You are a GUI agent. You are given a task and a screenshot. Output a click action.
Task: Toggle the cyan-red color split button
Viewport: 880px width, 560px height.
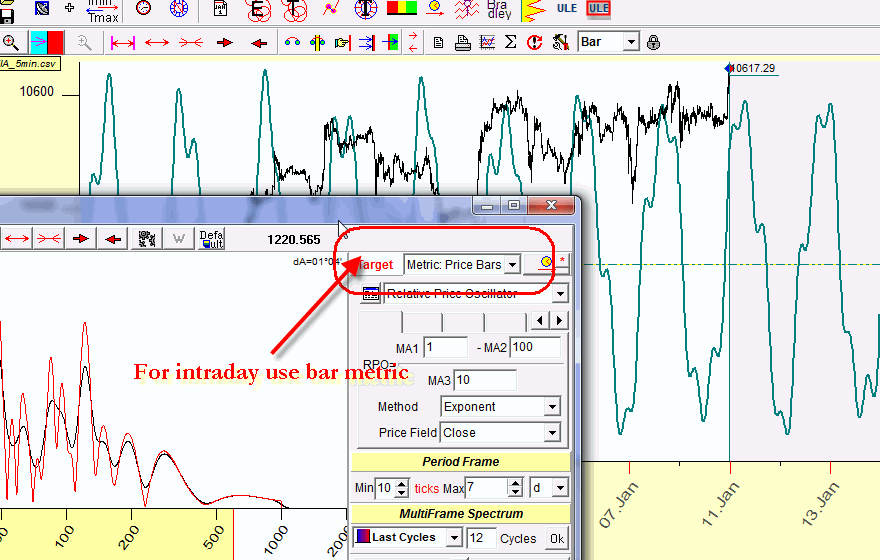coord(47,42)
